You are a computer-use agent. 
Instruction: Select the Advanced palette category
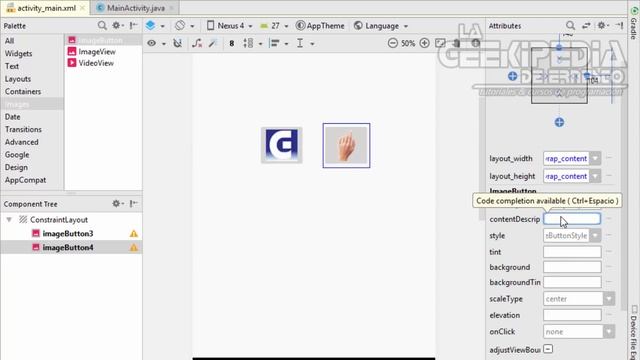[22, 142]
